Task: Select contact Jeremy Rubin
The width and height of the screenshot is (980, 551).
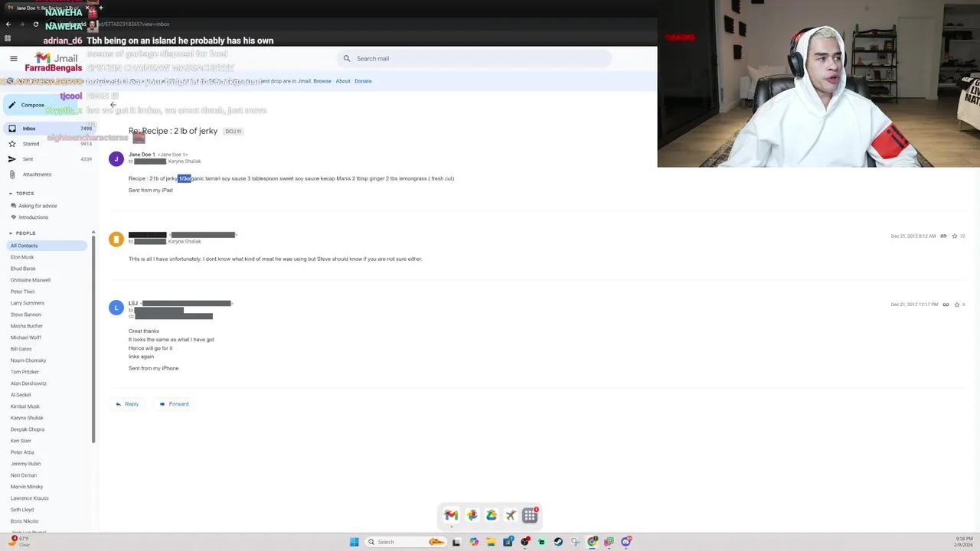Action: tap(25, 464)
